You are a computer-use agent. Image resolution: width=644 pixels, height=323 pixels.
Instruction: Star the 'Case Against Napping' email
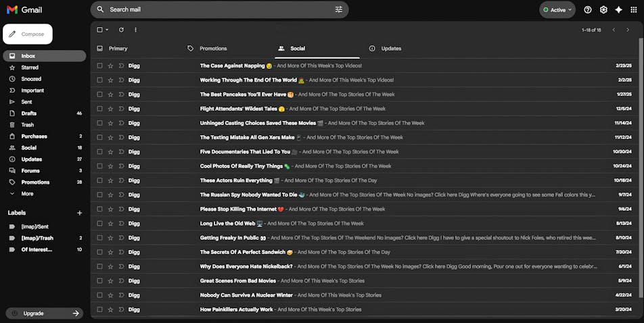pyautogui.click(x=110, y=66)
